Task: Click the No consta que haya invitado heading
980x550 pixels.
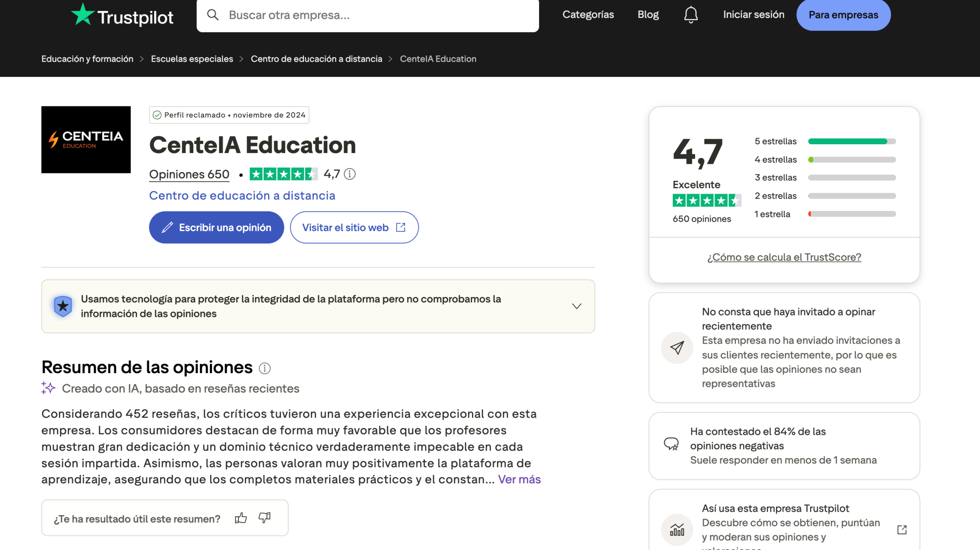Action: click(788, 319)
